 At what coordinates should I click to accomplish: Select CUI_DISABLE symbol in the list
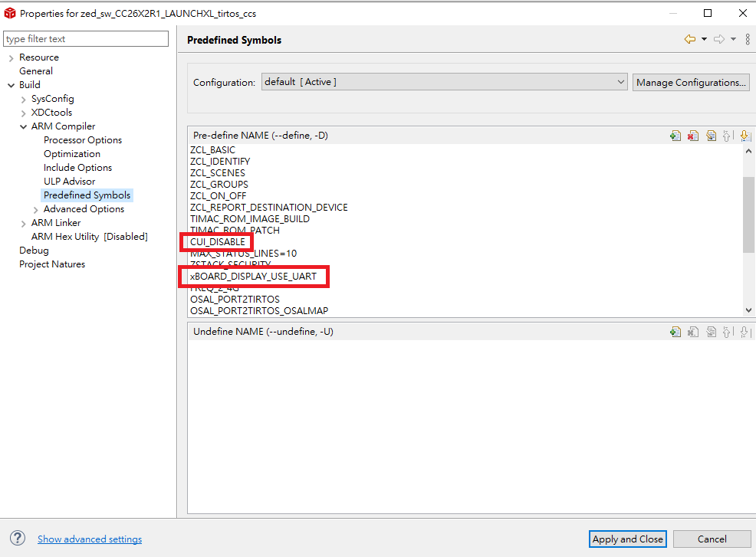coord(218,242)
